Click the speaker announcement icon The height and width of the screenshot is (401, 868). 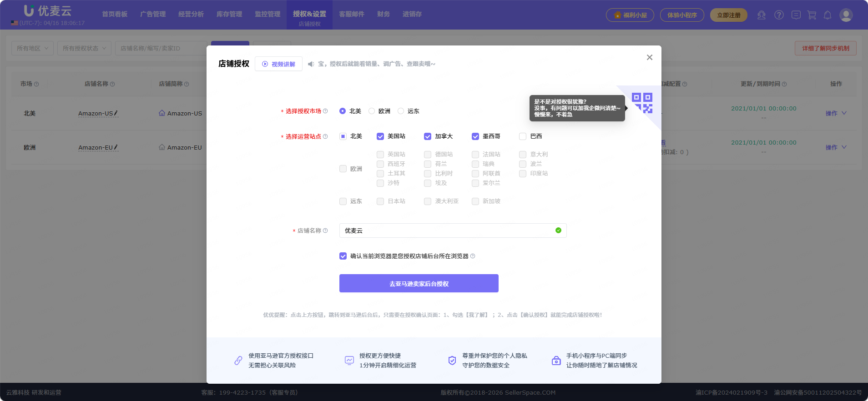(311, 64)
